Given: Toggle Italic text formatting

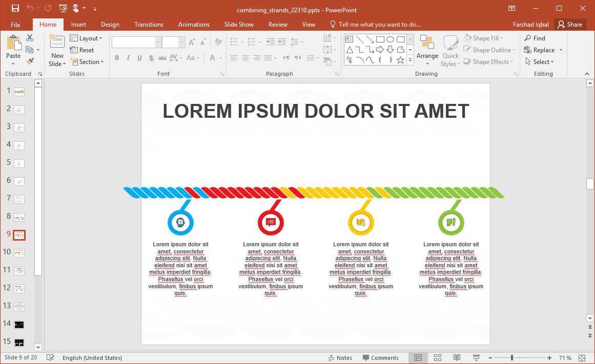Looking at the screenshot, I should tap(128, 58).
